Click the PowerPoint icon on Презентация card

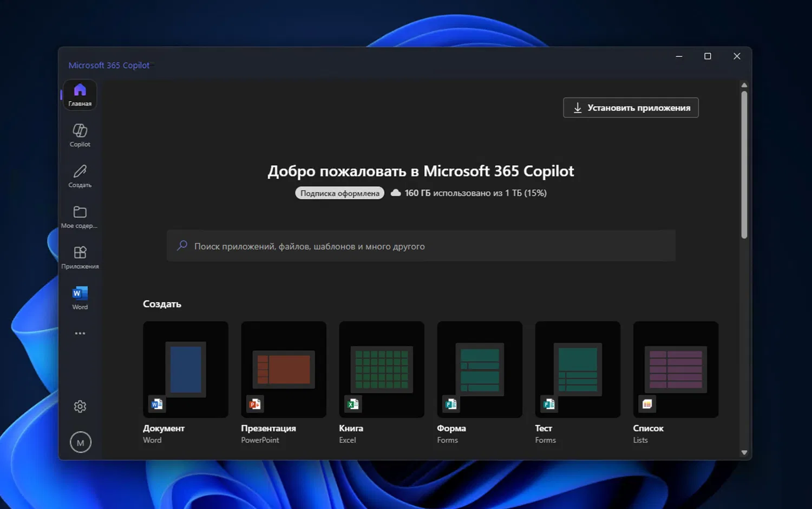pos(255,404)
